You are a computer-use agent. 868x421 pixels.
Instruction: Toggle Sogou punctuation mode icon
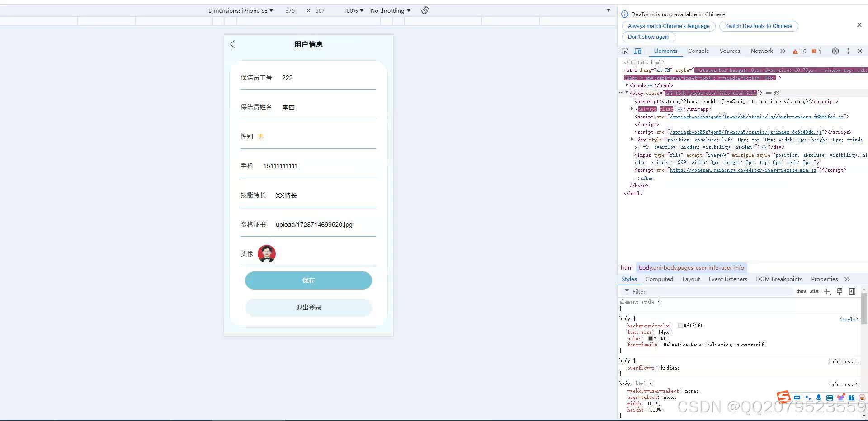click(808, 398)
